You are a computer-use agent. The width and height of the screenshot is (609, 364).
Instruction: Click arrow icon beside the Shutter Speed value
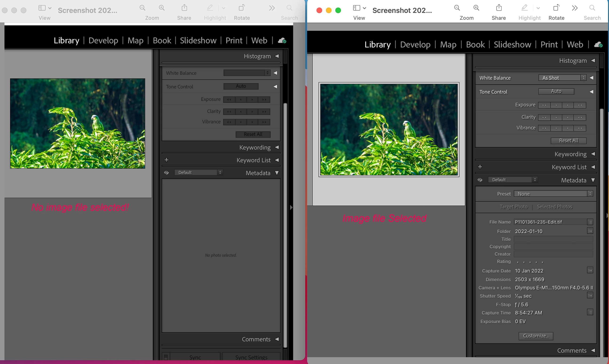pos(590,295)
